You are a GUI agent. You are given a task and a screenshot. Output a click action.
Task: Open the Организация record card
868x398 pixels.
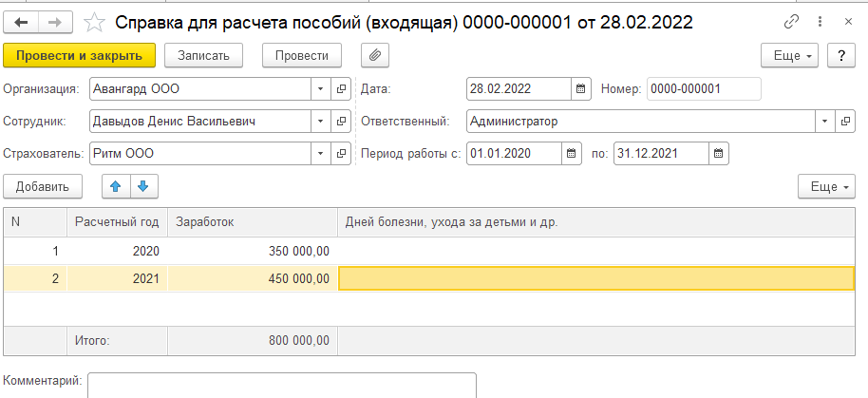pyautogui.click(x=341, y=89)
